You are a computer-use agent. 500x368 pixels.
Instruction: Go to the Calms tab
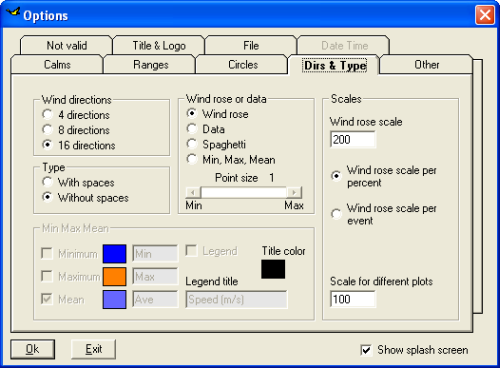point(57,64)
